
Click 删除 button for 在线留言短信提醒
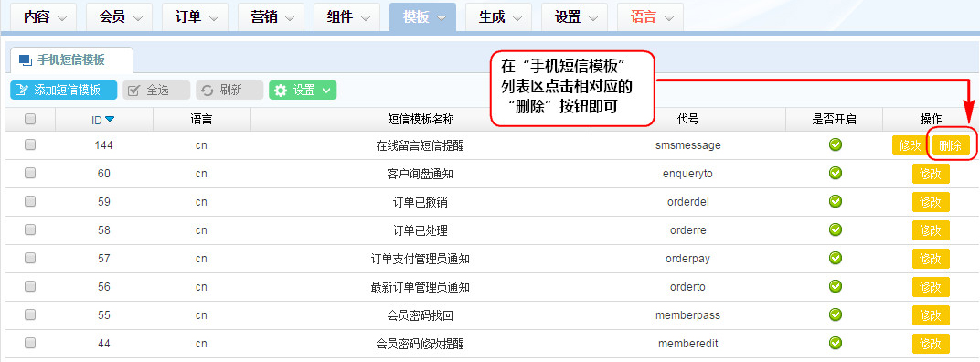[951, 145]
